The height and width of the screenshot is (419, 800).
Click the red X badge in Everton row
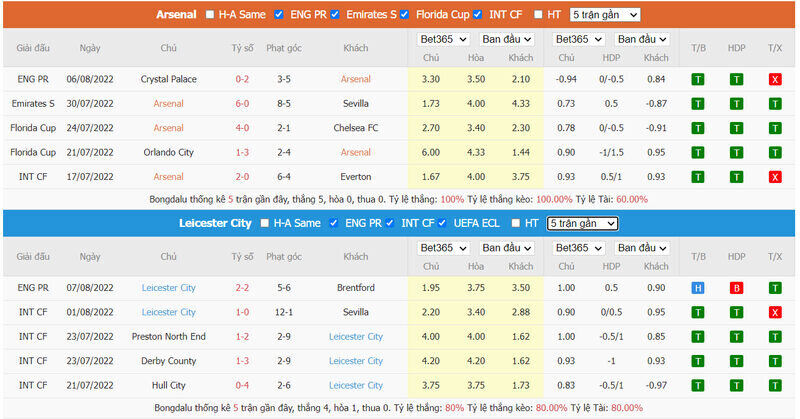(774, 177)
